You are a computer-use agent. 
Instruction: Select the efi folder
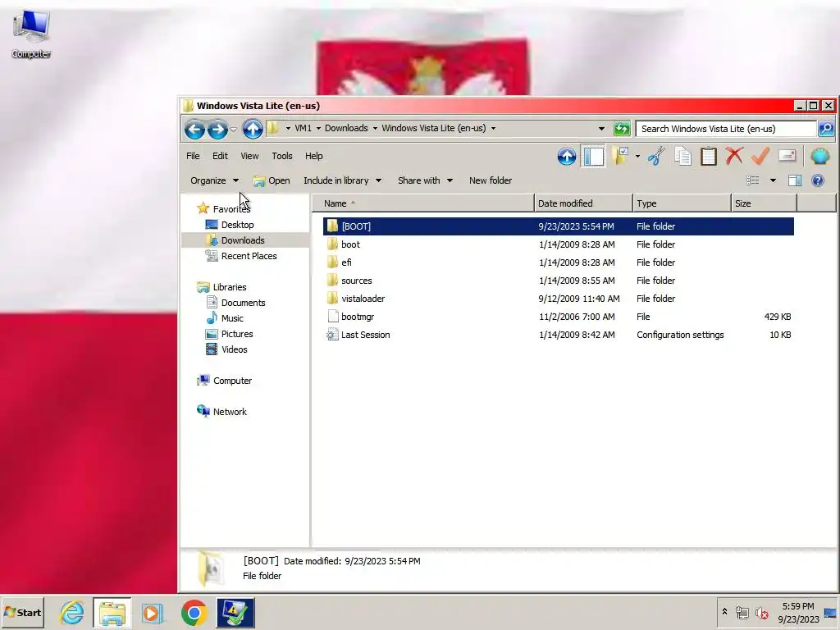point(346,262)
